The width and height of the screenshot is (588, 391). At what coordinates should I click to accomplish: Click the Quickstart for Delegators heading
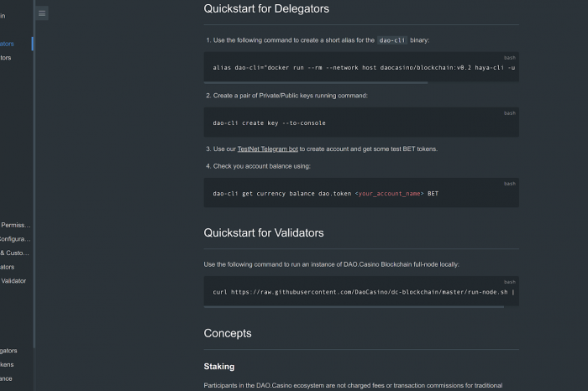point(266,8)
